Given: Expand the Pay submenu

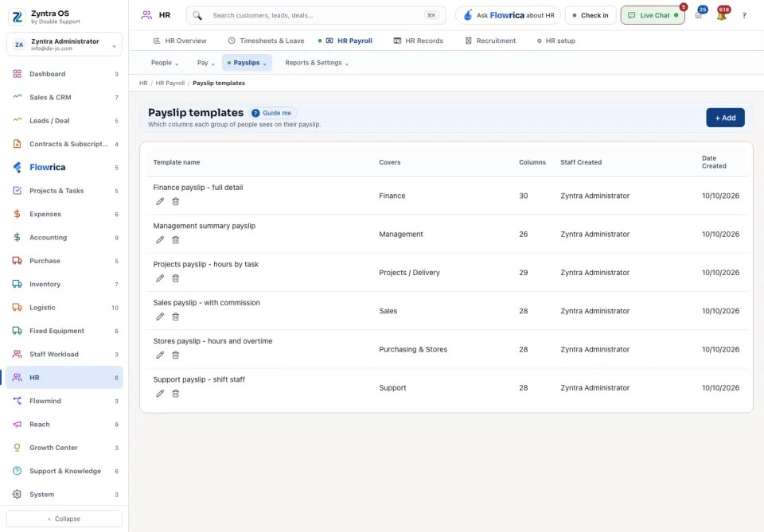Looking at the screenshot, I should [205, 63].
